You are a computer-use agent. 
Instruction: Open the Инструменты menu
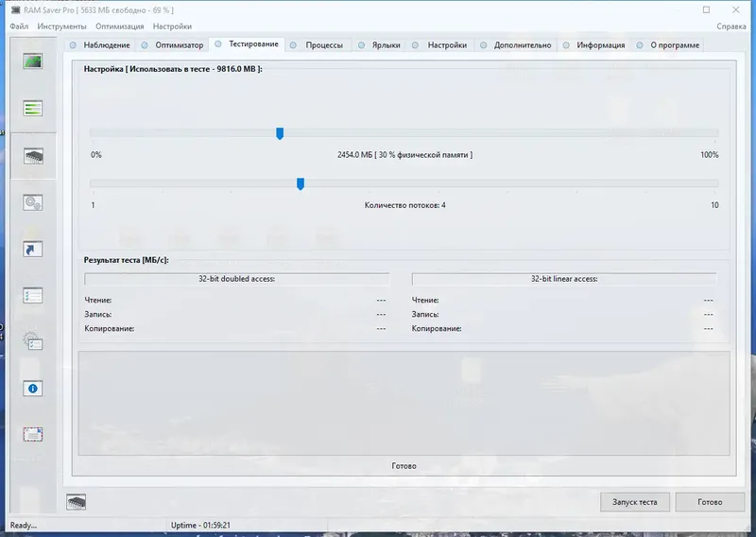(61, 26)
